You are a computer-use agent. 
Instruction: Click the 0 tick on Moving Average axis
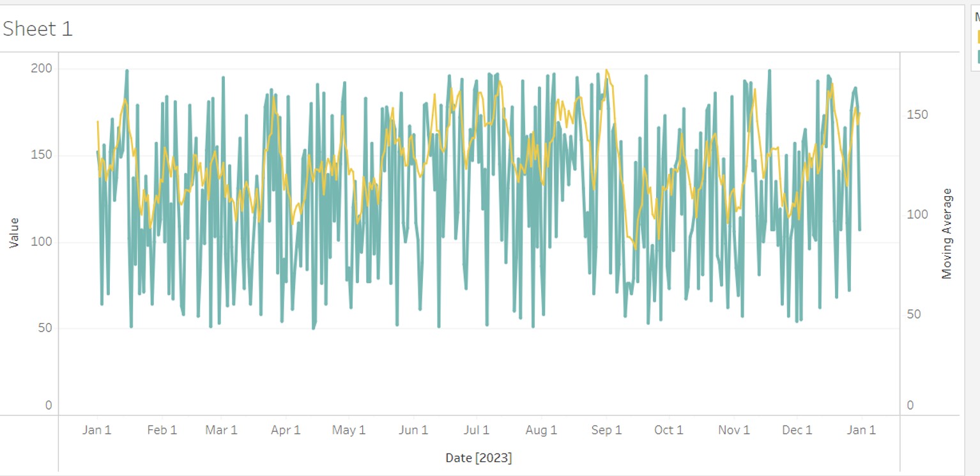pyautogui.click(x=910, y=405)
